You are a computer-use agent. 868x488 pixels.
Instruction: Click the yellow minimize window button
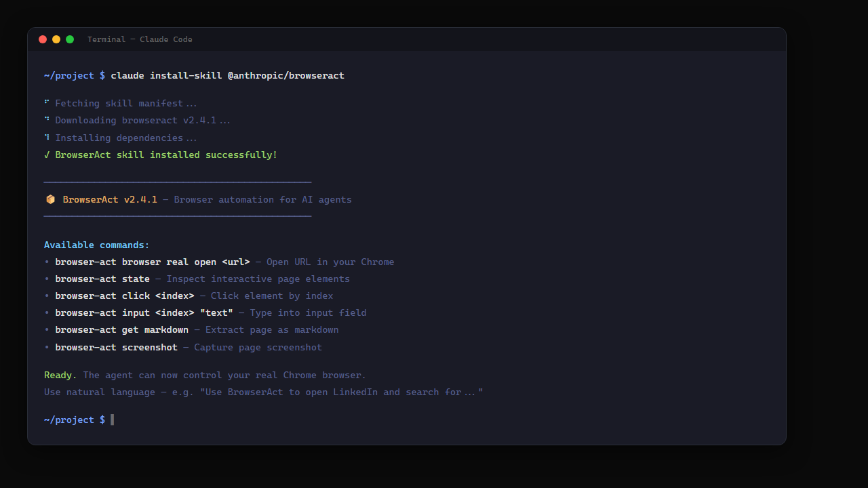(x=56, y=39)
